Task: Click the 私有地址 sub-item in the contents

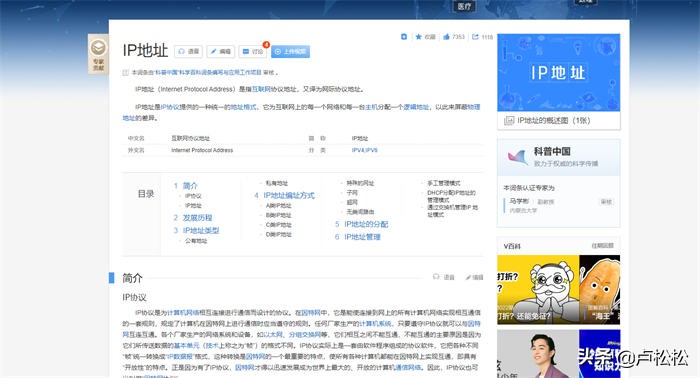Action: (277, 183)
